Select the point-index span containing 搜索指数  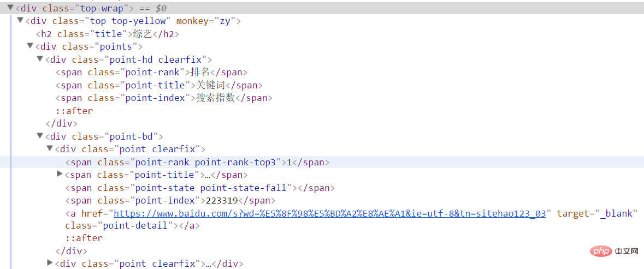coord(164,98)
